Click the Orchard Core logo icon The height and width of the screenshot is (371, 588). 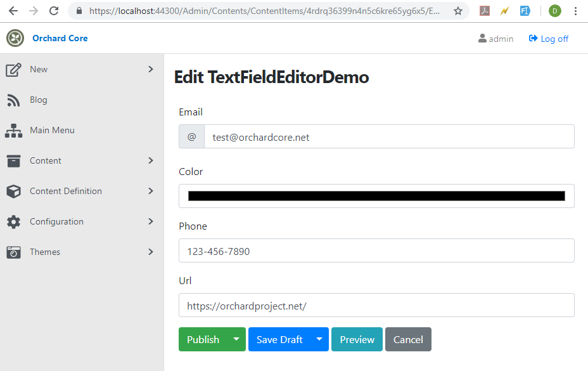15,38
